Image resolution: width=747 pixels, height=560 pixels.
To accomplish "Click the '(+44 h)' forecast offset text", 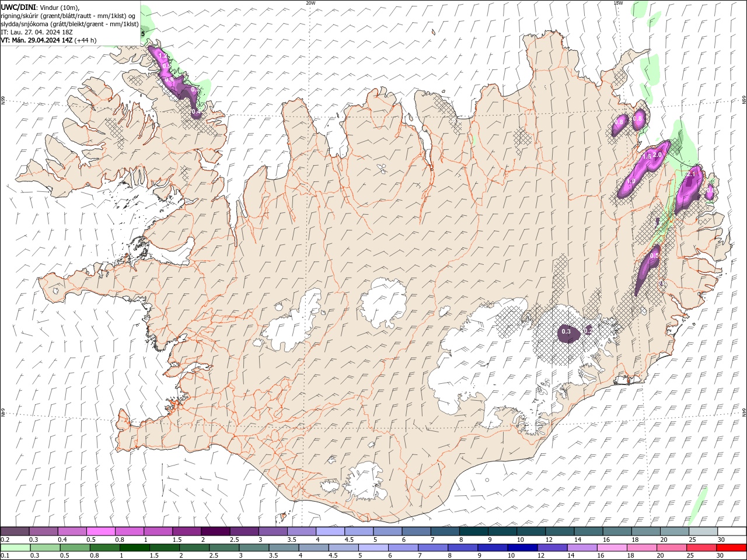I will [85, 40].
